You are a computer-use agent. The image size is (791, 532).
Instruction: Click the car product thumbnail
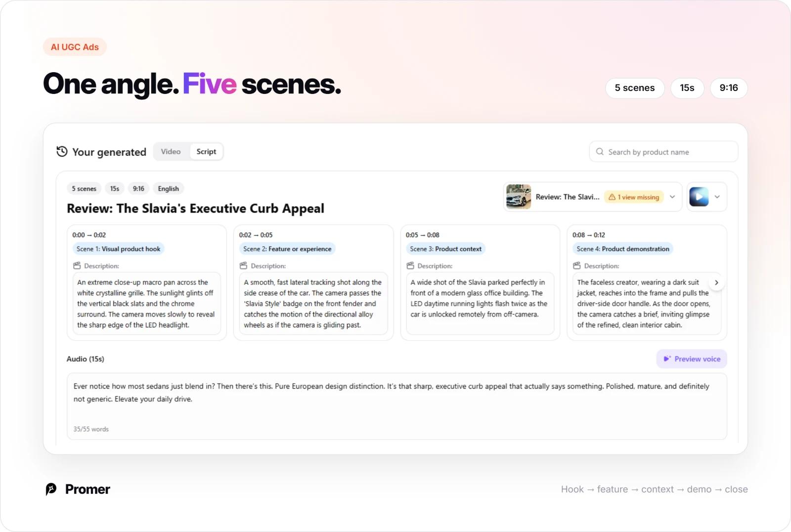[519, 197]
